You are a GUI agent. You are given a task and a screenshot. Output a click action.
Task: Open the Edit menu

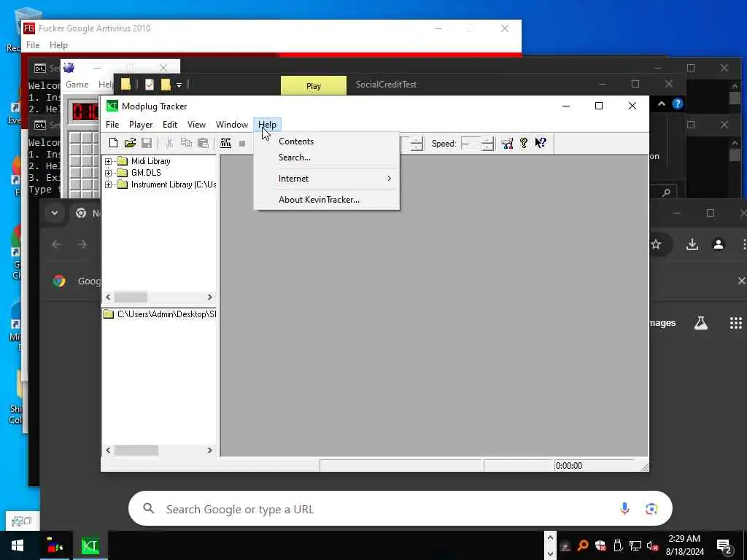[169, 124]
